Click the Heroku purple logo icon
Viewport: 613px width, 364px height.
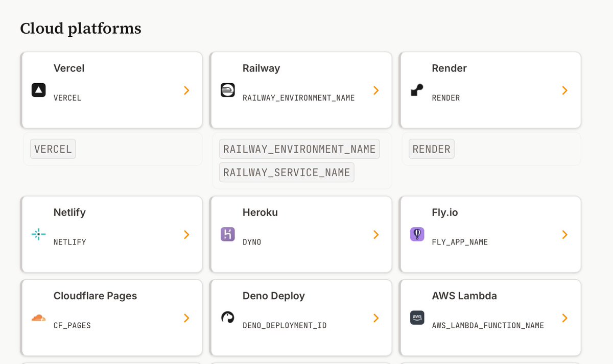(x=228, y=234)
